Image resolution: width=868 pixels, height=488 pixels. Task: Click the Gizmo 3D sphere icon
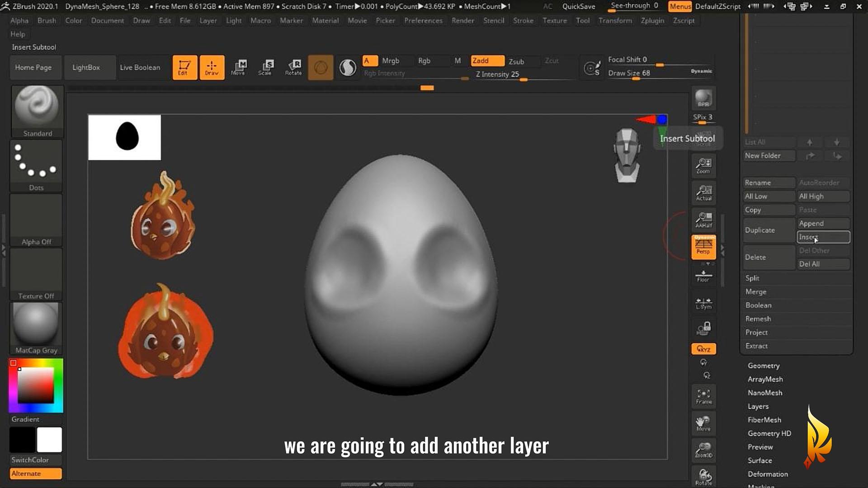(x=321, y=67)
